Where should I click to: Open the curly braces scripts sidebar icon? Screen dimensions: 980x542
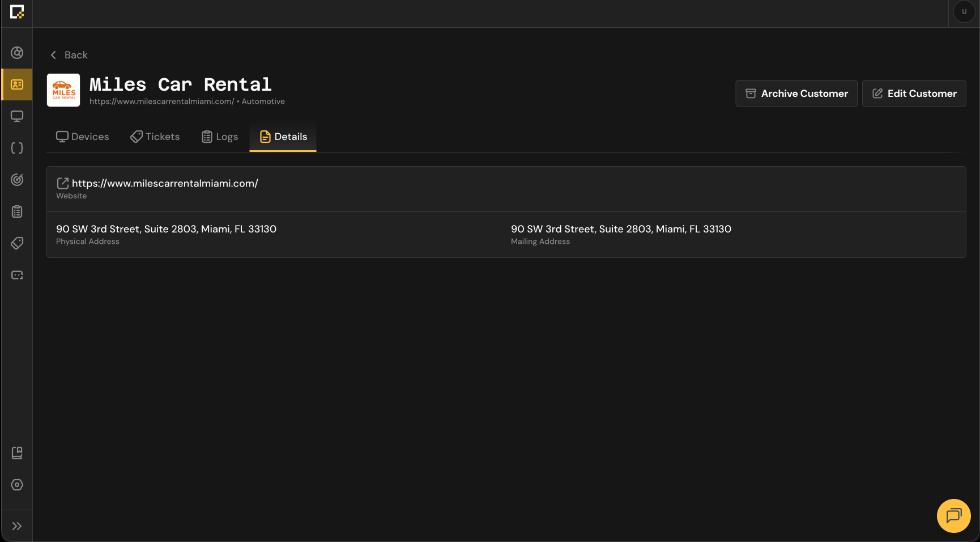pyautogui.click(x=17, y=148)
